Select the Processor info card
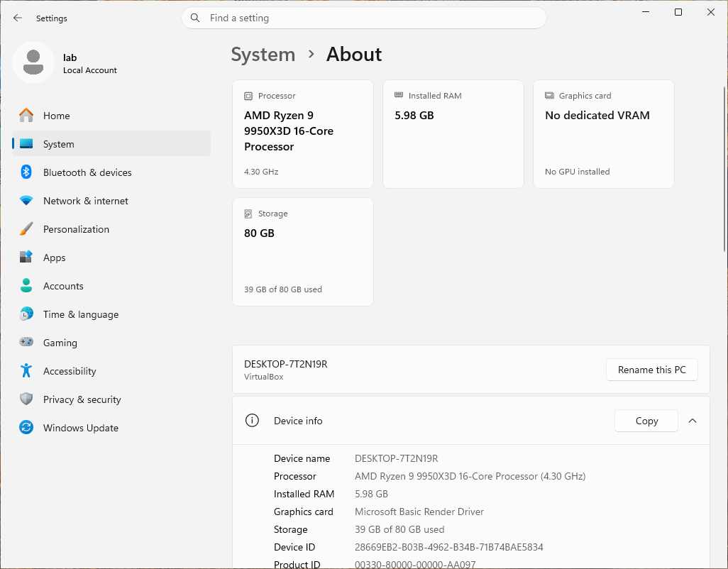The height and width of the screenshot is (569, 728). (303, 134)
